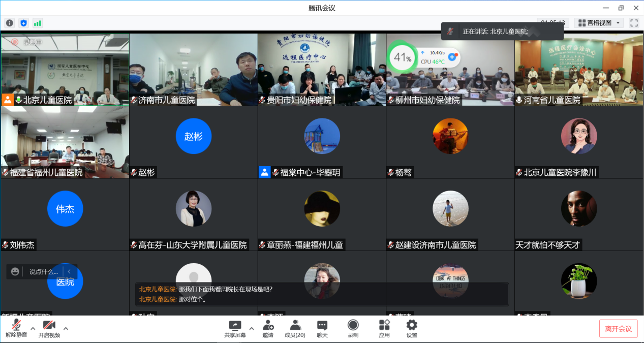The width and height of the screenshot is (644, 343).
Task: Enter fullscreen mode with the top-right icon
Action: pos(634,23)
